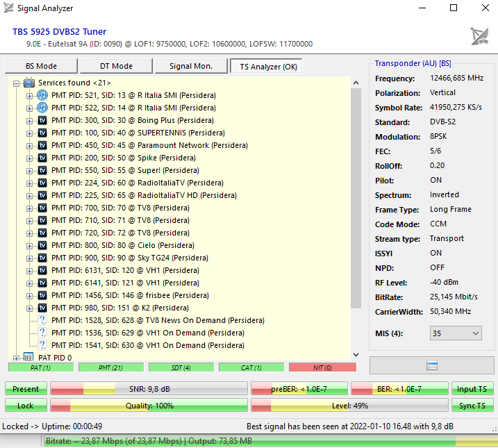Viewport: 498px width, 448px height.
Task: Click the Bitrate output status bar
Action: 270,441
